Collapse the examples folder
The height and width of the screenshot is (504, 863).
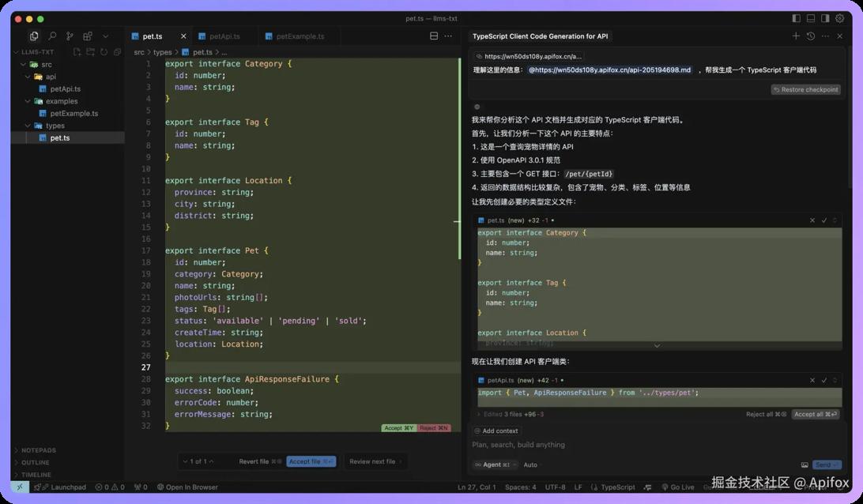pos(51,101)
